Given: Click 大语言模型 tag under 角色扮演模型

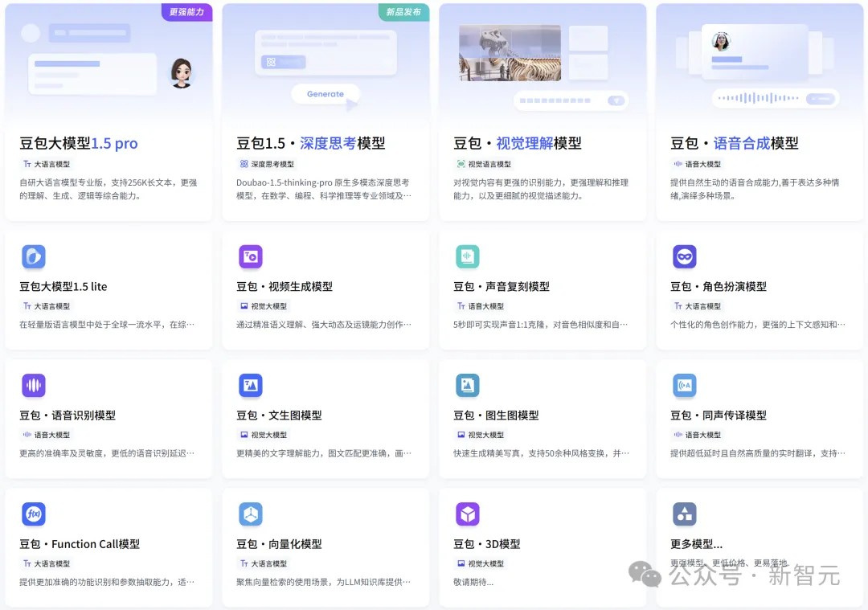Looking at the screenshot, I should 698,306.
